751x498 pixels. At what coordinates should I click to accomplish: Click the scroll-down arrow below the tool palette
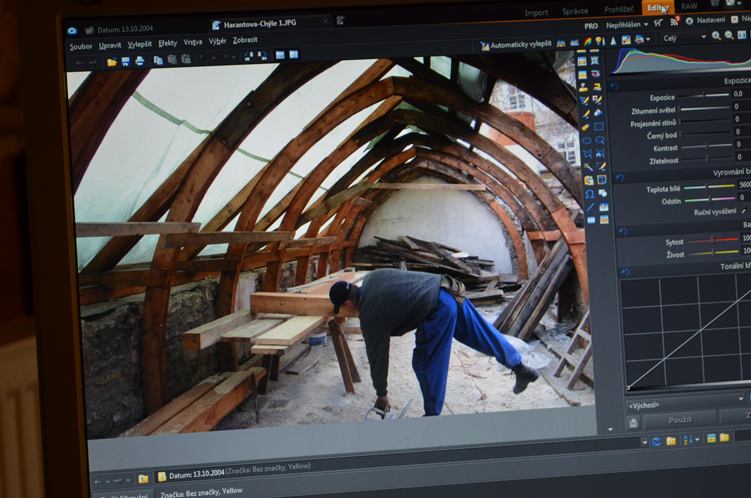pos(610,430)
